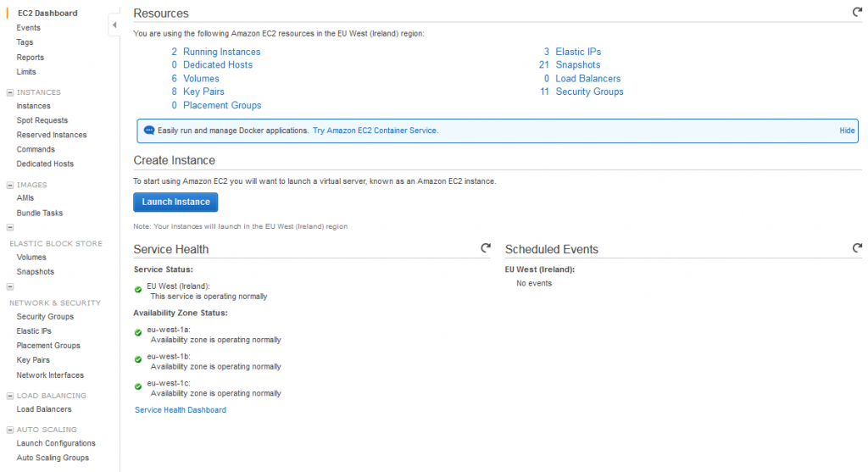Open Volumes in the sidebar

31,258
